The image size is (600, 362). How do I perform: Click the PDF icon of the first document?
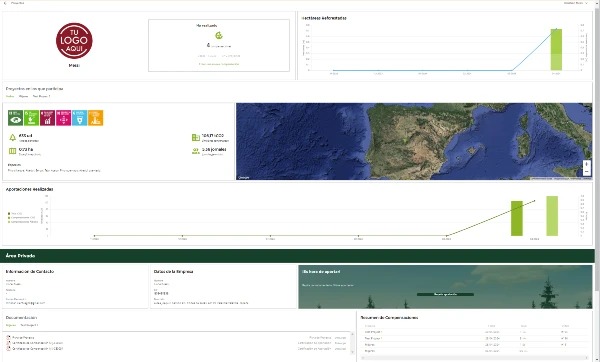pos(8,338)
